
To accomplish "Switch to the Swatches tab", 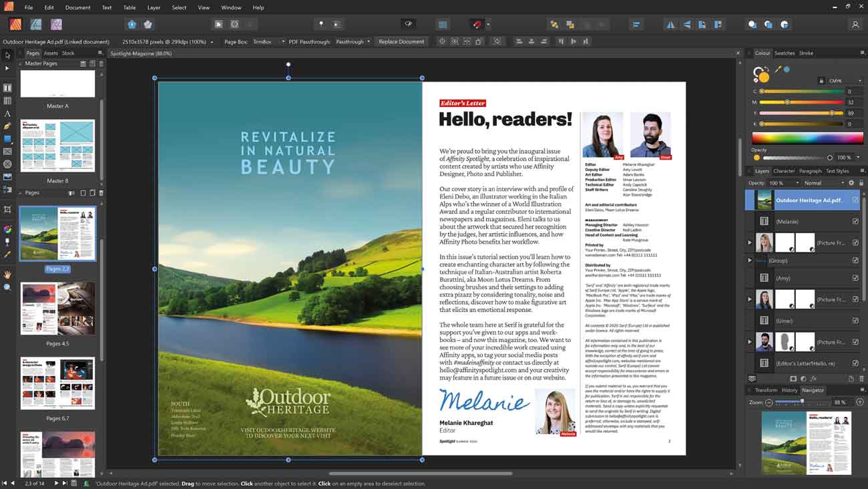I will tap(785, 53).
